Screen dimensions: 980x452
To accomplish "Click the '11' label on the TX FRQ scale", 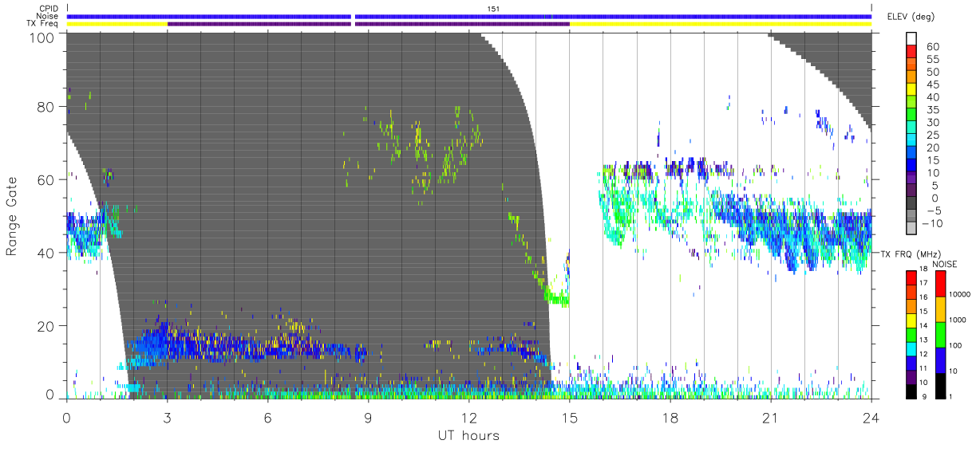I will [x=923, y=368].
